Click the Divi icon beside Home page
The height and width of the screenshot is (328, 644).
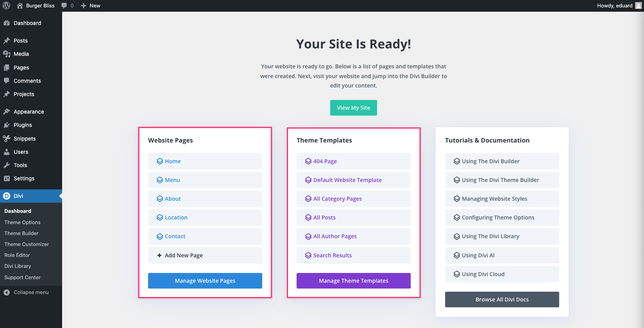(159, 161)
